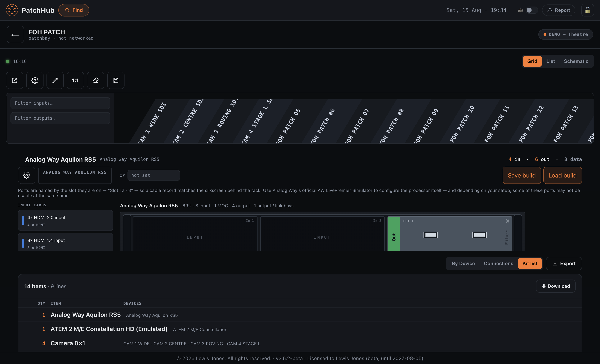This screenshot has width=600, height=364.
Task: Click the ATEM 2 M/E Constellation HD row
Action: tap(300, 329)
